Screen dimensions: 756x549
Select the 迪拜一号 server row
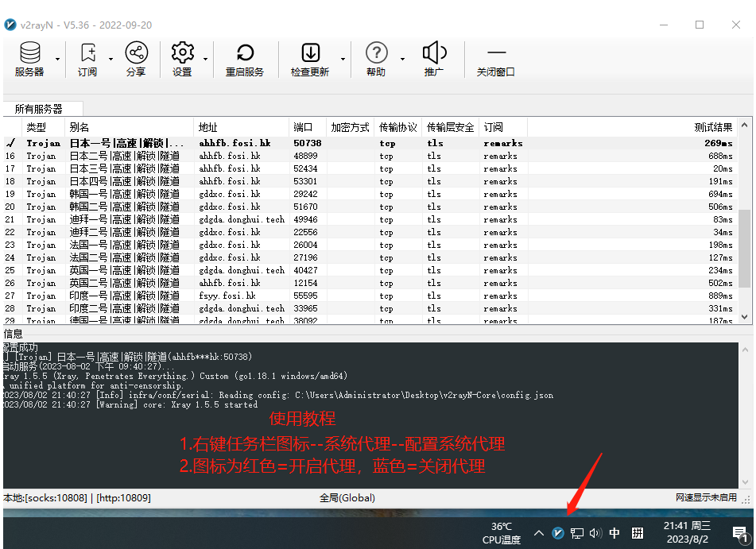tap(370, 219)
